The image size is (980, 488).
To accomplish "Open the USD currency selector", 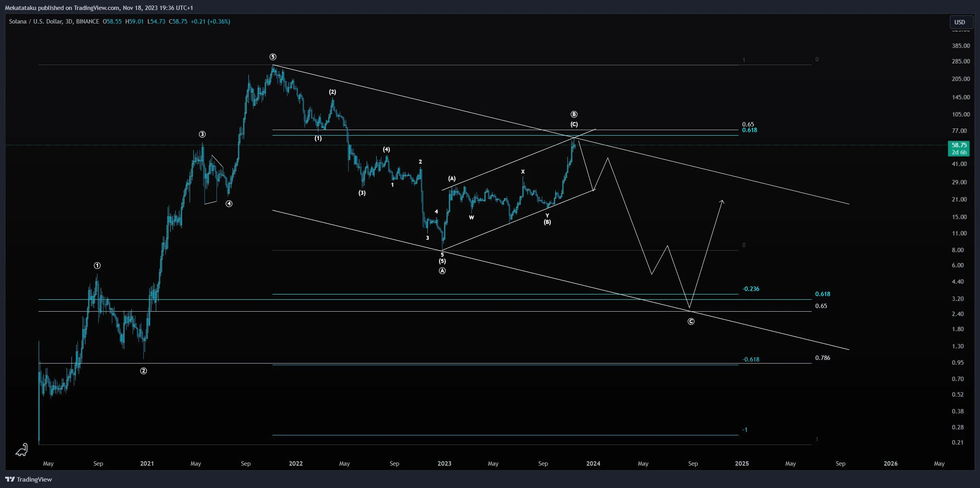I will [x=960, y=22].
